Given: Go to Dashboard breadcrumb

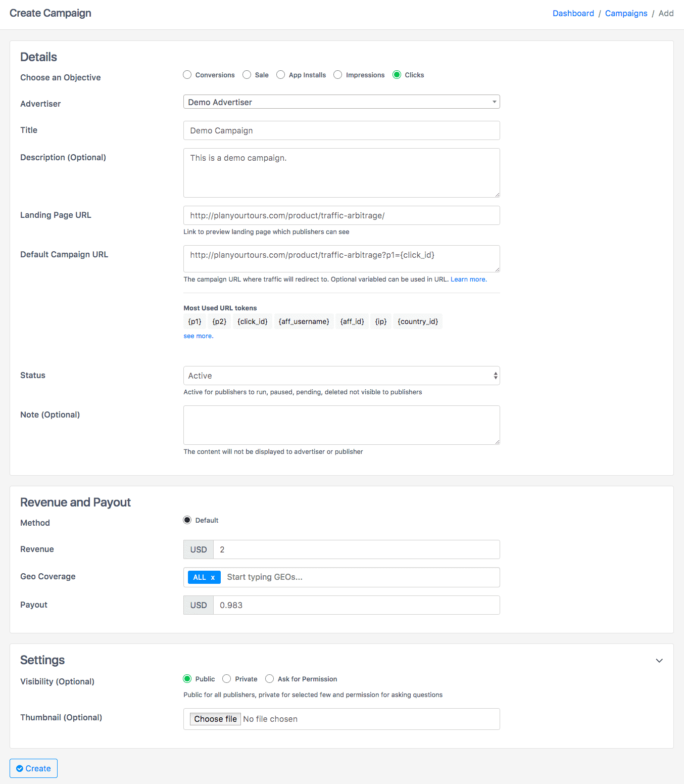Looking at the screenshot, I should click(x=573, y=13).
